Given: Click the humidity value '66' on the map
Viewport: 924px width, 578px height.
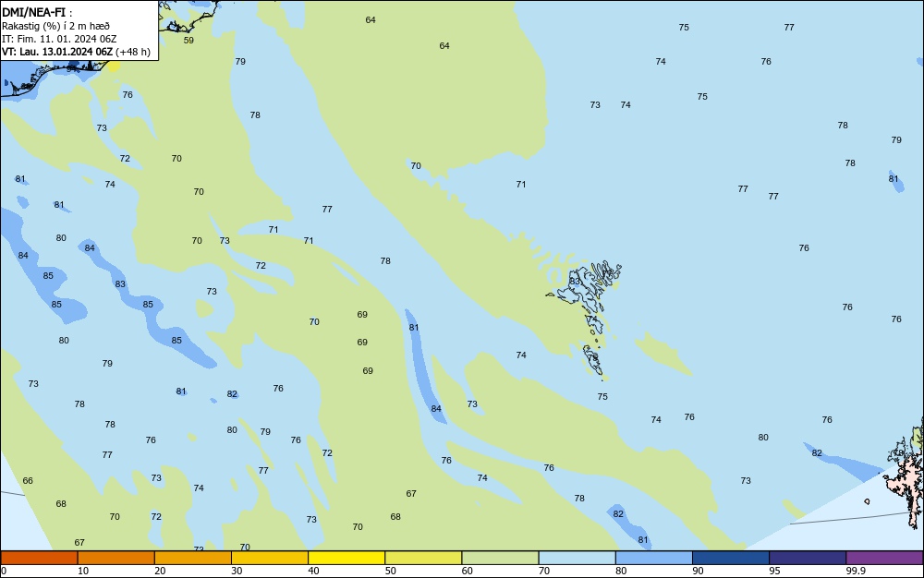Looking at the screenshot, I should pyautogui.click(x=28, y=481).
